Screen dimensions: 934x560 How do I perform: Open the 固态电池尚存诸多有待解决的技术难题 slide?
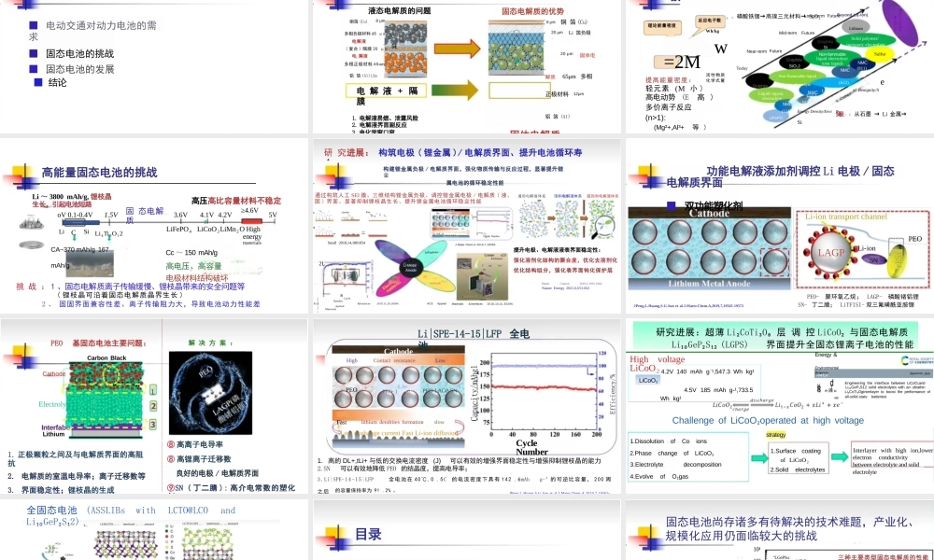pos(780,529)
